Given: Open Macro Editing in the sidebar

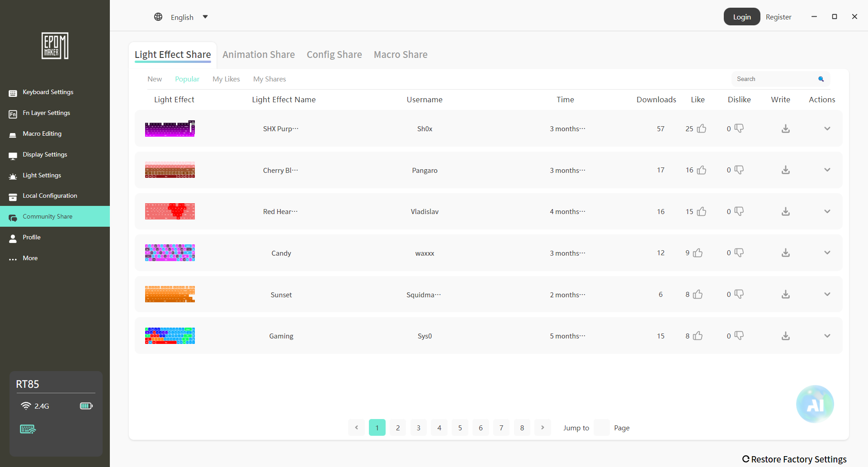Looking at the screenshot, I should [x=42, y=134].
